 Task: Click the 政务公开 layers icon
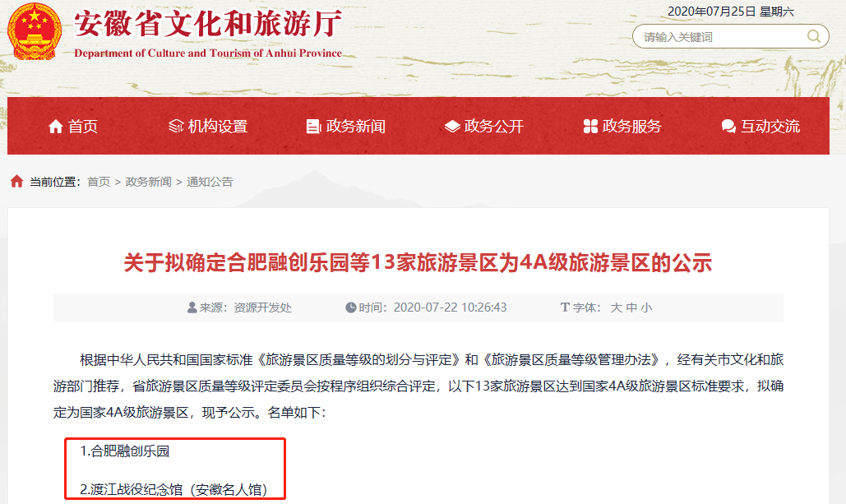pyautogui.click(x=452, y=127)
